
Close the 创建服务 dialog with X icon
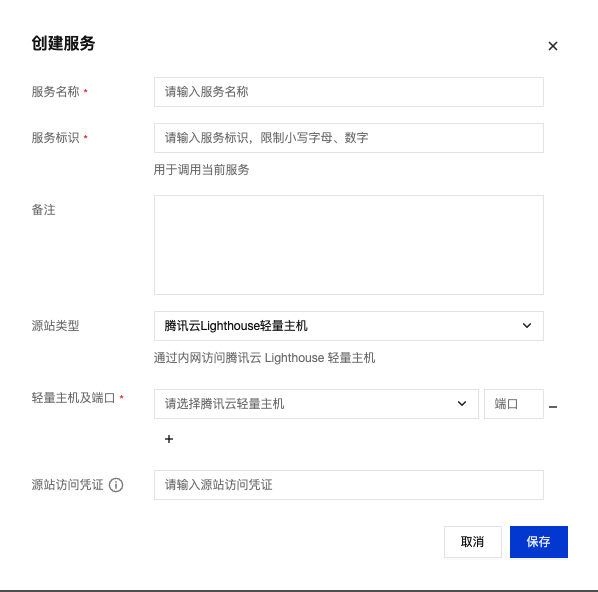point(553,46)
